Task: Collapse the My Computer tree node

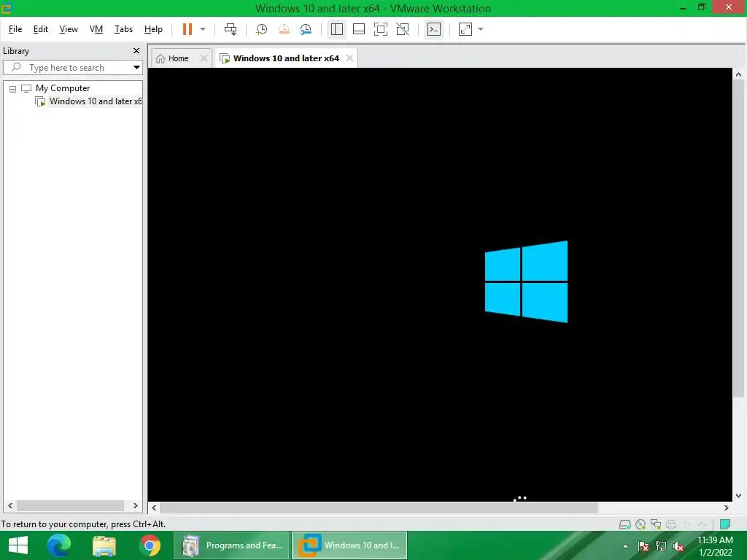Action: pos(13,89)
